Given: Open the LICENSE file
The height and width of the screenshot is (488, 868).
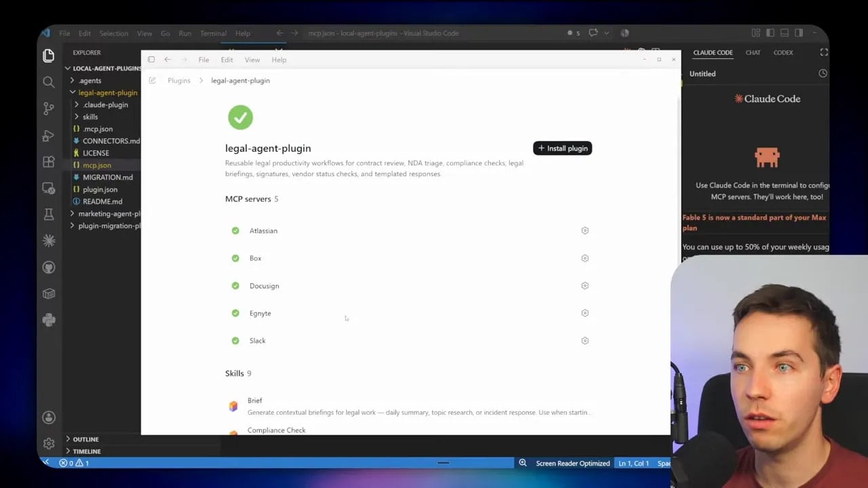Looking at the screenshot, I should point(96,153).
